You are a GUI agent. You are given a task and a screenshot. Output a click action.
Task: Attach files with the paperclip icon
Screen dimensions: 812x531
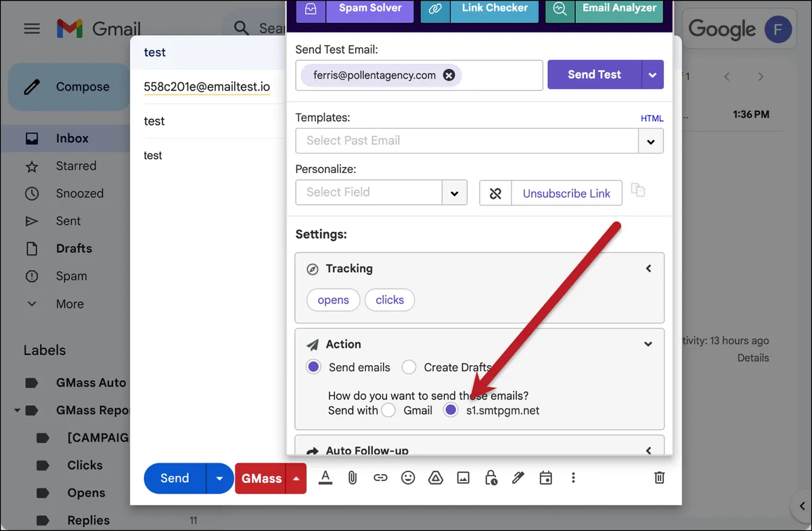[x=353, y=478]
